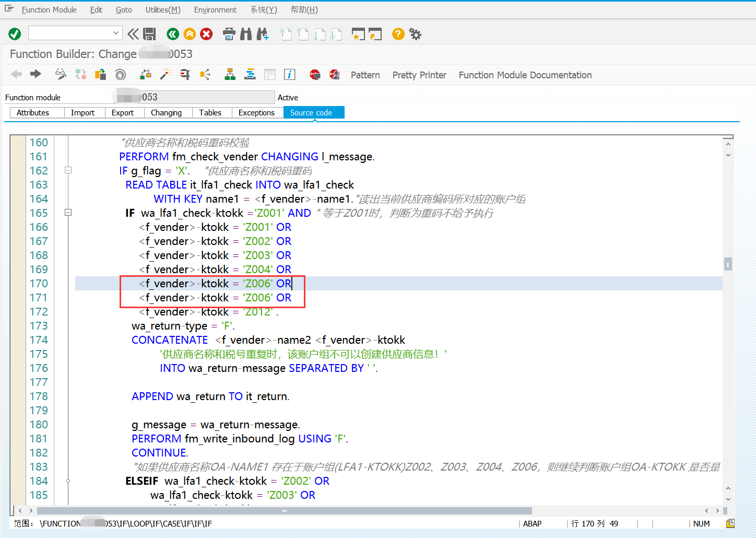756x538 pixels.
Task: Open the 系统(Y) menu
Action: click(x=264, y=10)
